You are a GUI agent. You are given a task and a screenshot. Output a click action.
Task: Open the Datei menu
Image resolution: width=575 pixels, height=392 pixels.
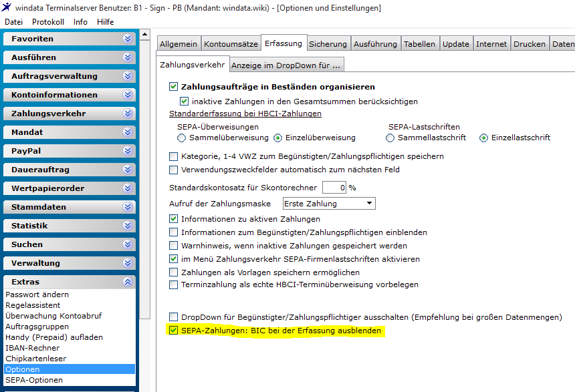click(13, 22)
